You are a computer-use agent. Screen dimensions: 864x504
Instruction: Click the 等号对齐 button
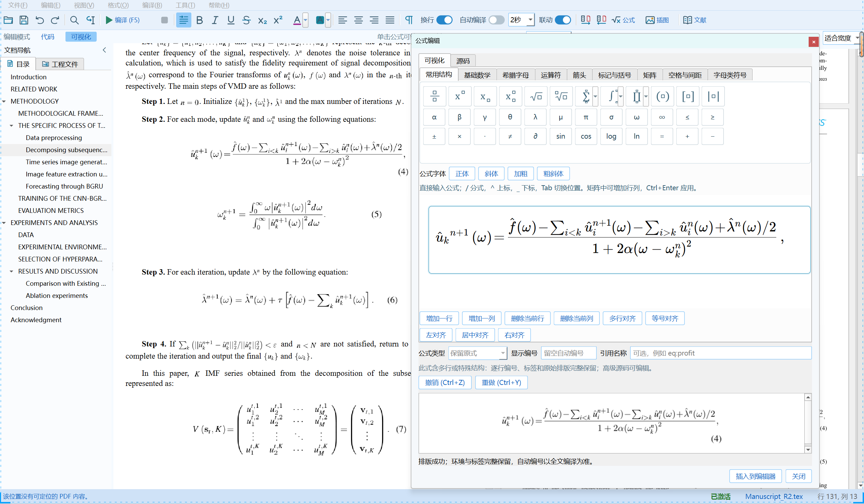pyautogui.click(x=665, y=318)
